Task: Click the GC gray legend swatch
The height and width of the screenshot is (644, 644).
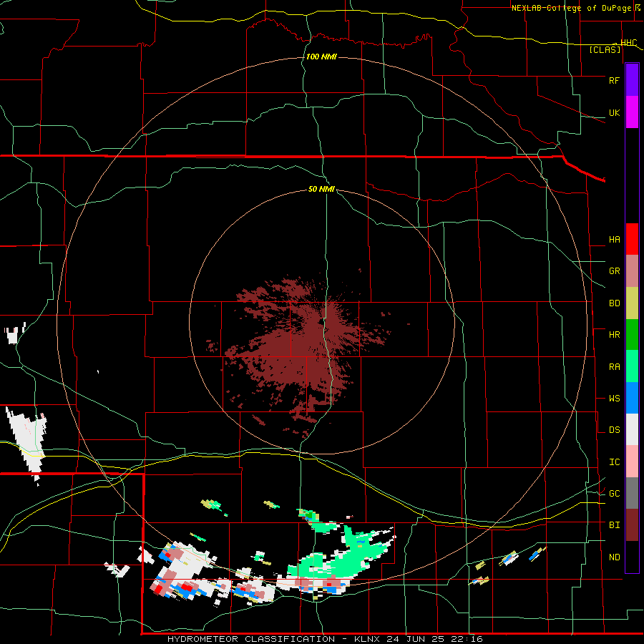Action: click(632, 493)
